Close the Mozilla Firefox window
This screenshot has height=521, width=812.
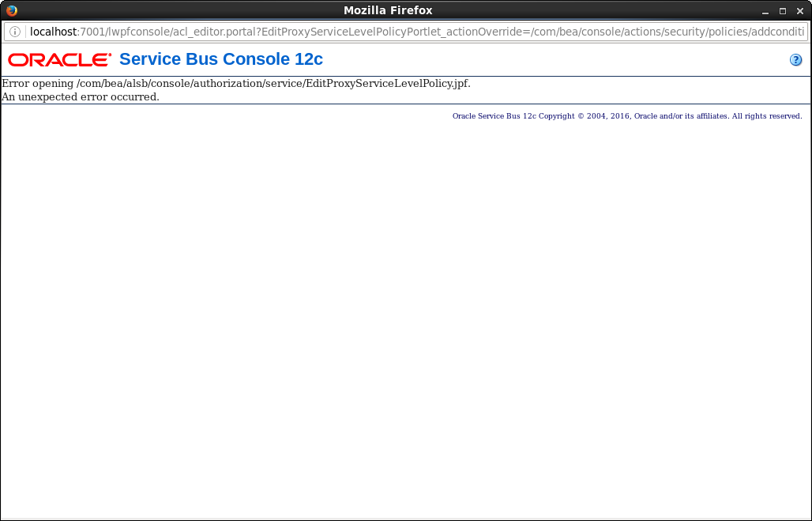click(799, 11)
